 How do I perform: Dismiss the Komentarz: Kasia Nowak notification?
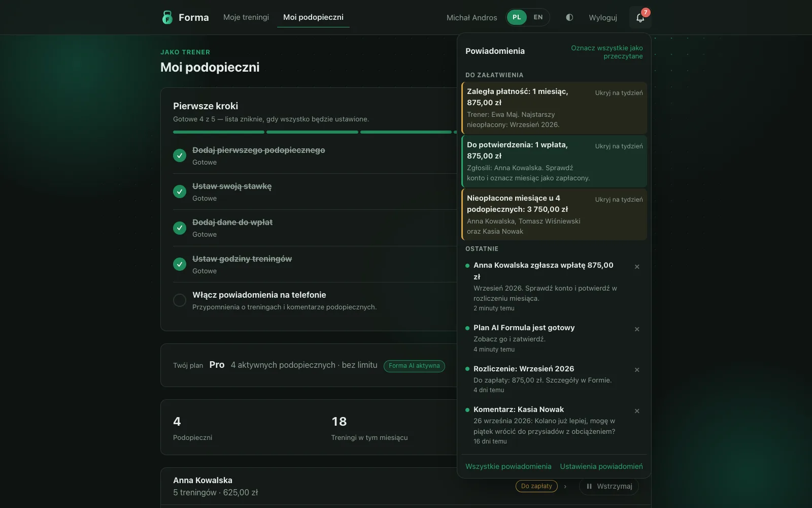point(637,411)
